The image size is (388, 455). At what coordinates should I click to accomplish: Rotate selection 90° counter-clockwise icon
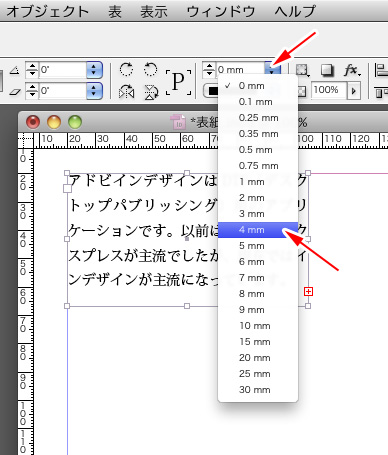150,70
